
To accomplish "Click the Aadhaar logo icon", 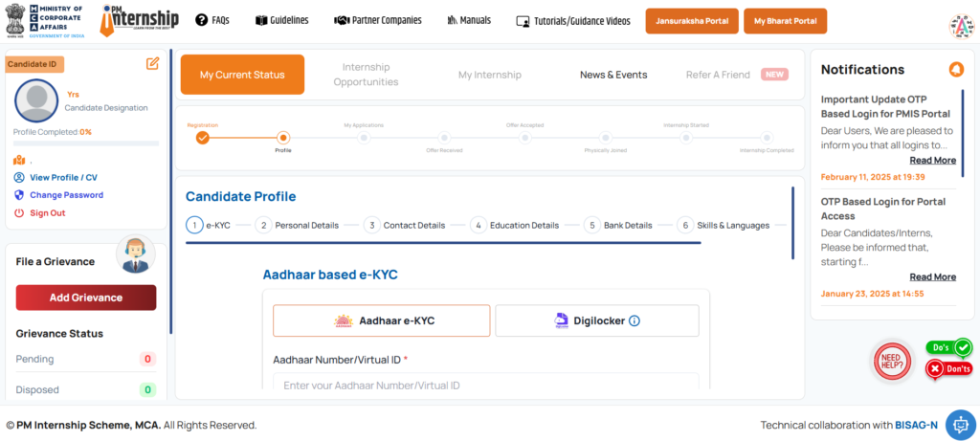I will coord(344,321).
